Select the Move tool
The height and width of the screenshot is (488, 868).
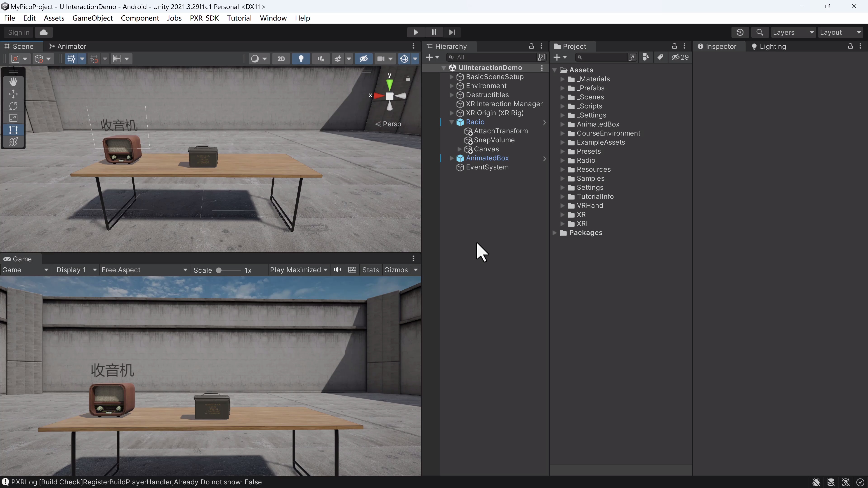click(14, 94)
